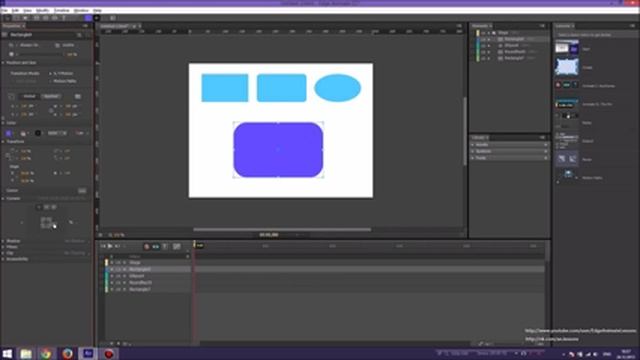Select the Text tool in toolbar
640x360 pixels.
[x=64, y=18]
